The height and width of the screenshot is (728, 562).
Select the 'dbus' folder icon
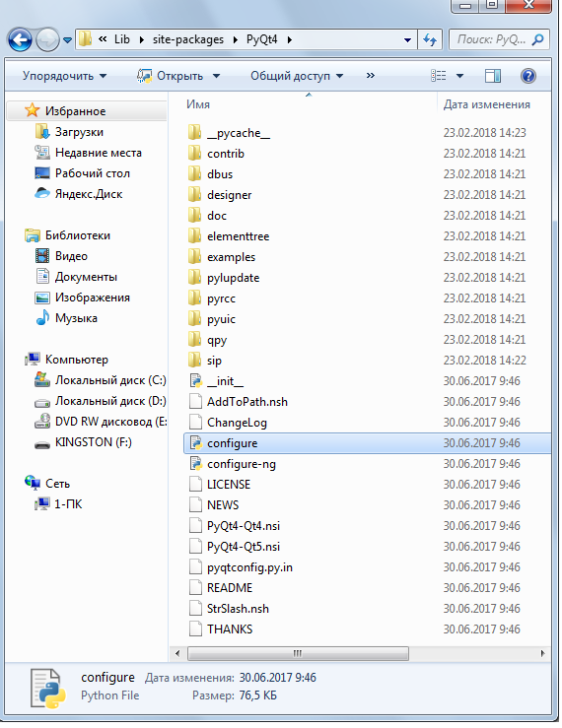point(195,173)
